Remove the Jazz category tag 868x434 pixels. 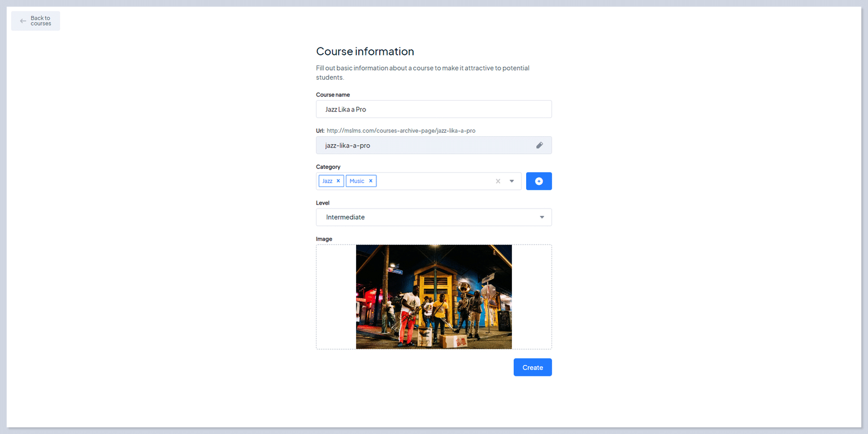[338, 181]
